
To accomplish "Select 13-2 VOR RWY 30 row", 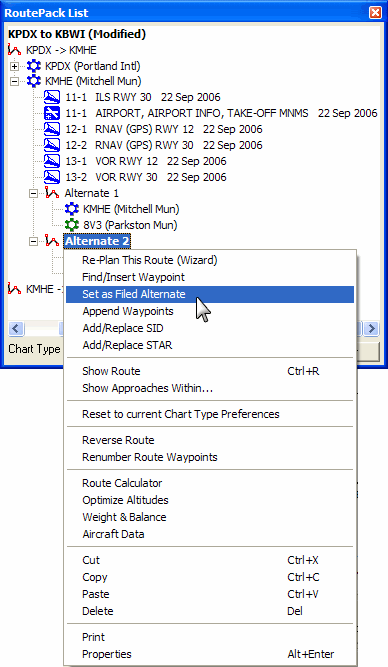I will (x=146, y=177).
